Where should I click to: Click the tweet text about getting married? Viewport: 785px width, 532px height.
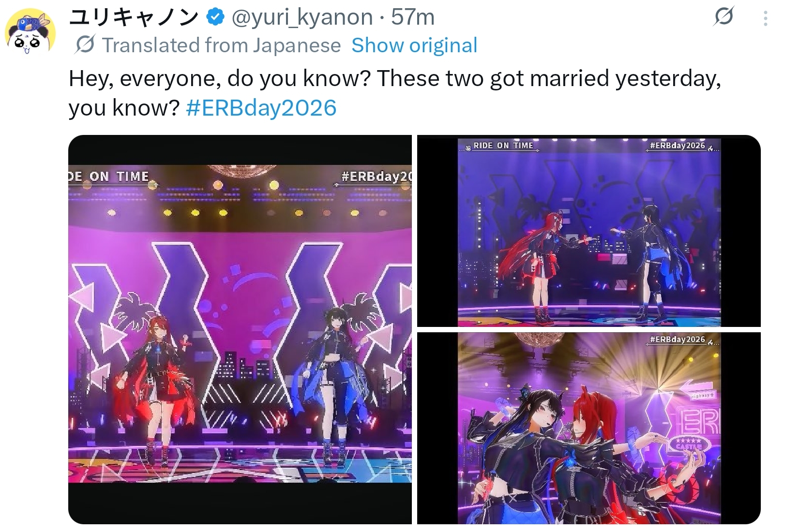point(394,92)
